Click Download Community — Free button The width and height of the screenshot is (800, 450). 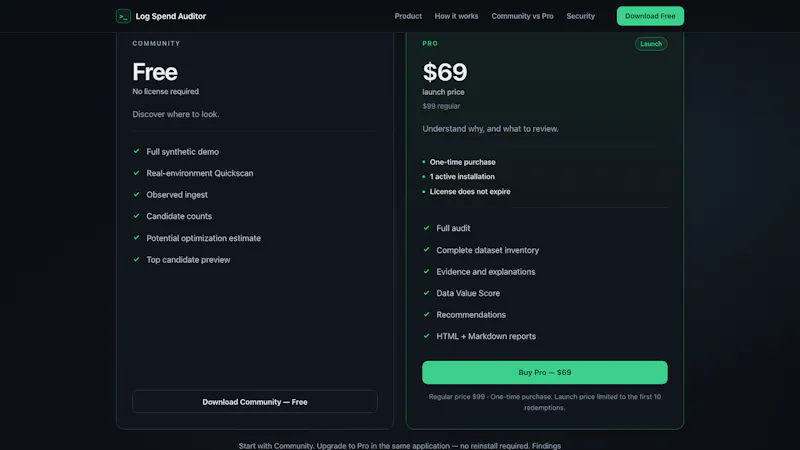255,402
